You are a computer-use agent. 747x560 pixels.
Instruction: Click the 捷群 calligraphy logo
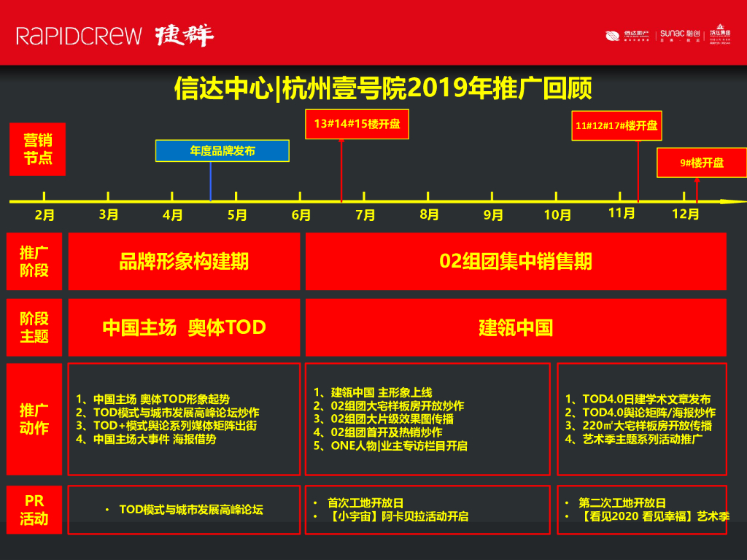pyautogui.click(x=185, y=36)
